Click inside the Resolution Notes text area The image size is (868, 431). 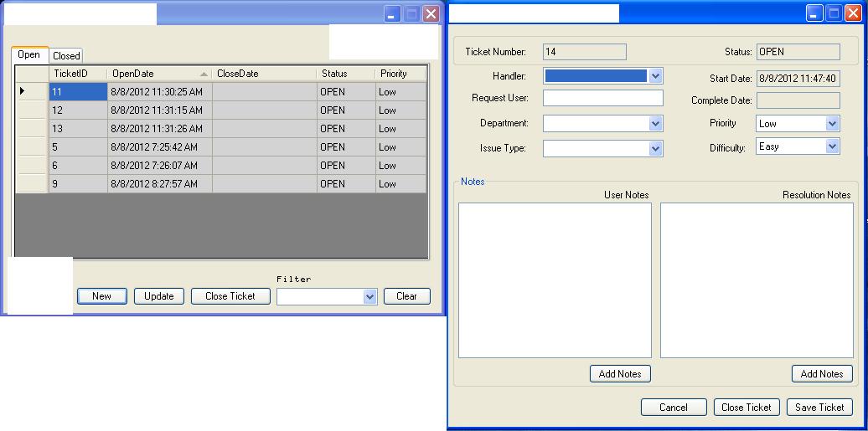tap(757, 280)
